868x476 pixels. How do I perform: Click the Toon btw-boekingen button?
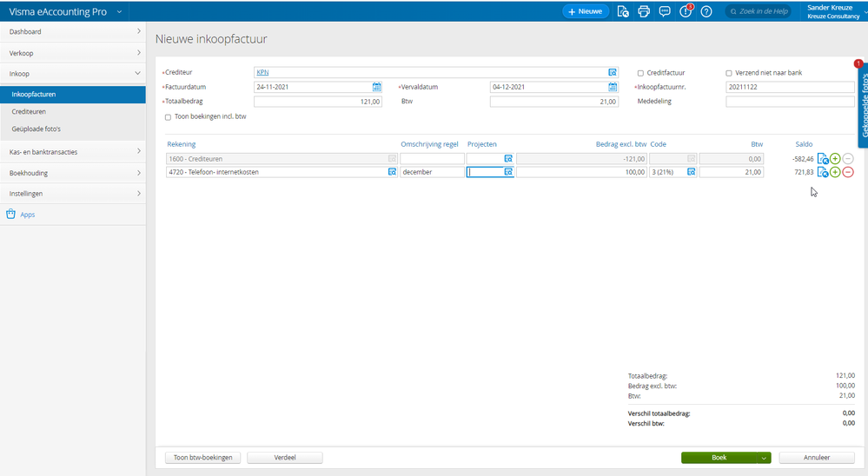(202, 458)
